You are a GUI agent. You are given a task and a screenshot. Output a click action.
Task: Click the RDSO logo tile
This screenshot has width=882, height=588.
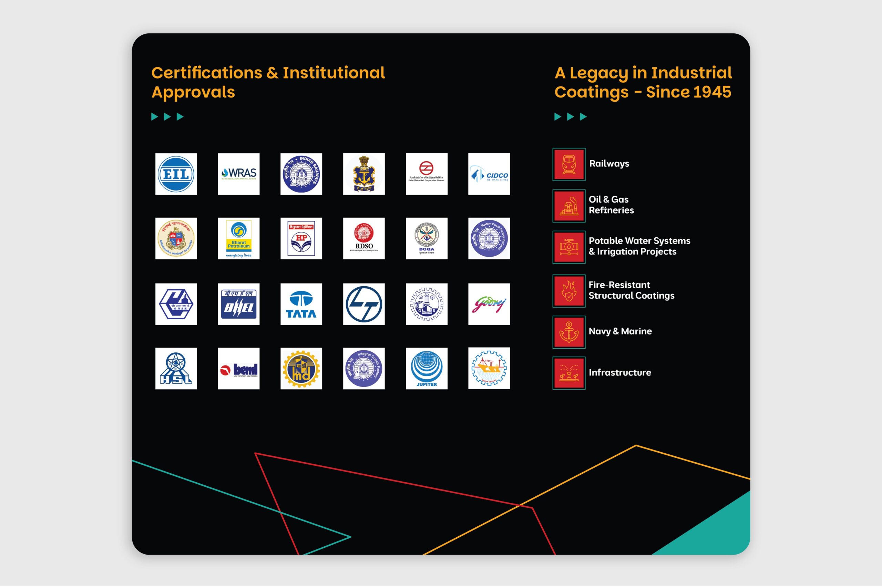364,238
